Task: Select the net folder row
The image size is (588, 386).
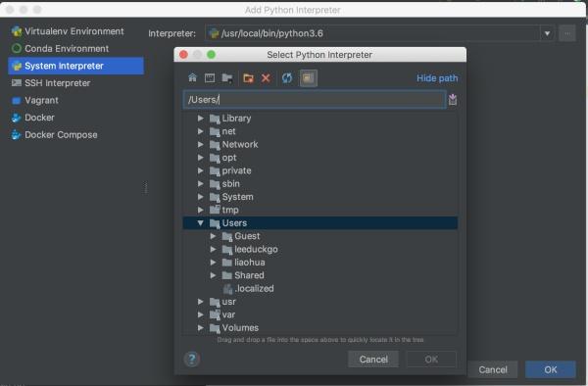Action: [320, 131]
